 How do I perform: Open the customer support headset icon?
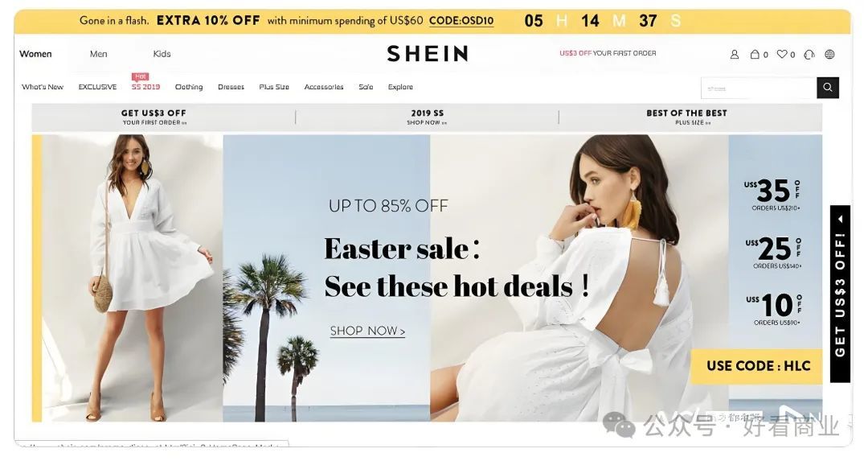809,54
